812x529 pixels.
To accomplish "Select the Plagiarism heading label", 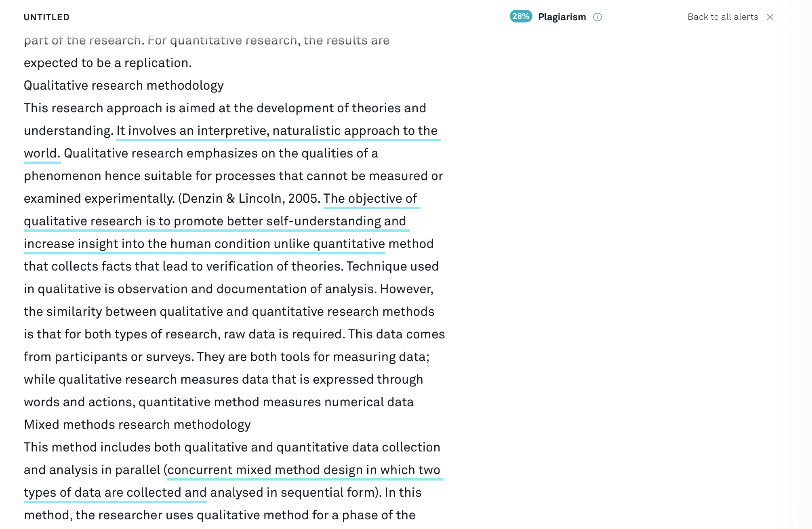I will click(x=562, y=17).
